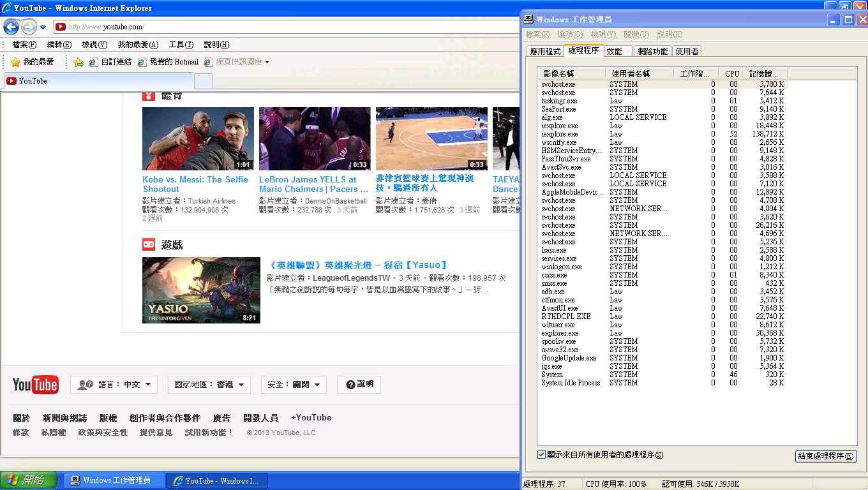This screenshot has height=490, width=868.
Task: Click the YouTube logo in the footer
Action: (36, 385)
